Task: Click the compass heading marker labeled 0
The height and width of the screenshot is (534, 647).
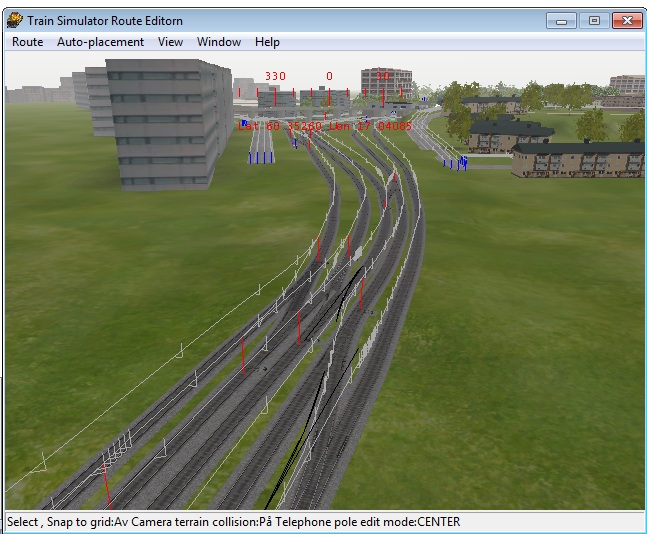Action: [329, 76]
